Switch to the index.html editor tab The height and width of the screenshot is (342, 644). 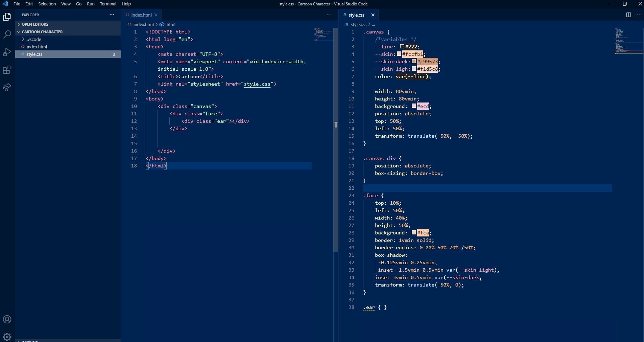[x=141, y=15]
